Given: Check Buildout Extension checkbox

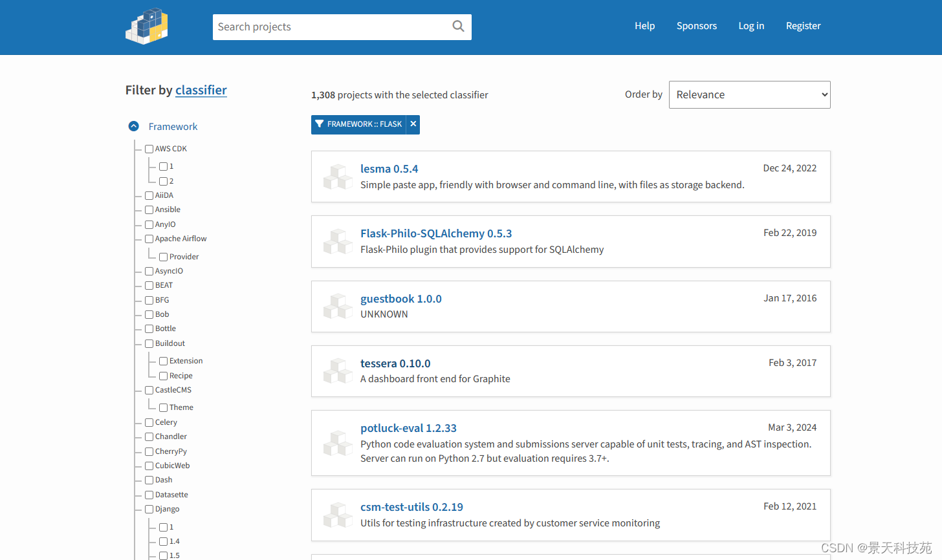Looking at the screenshot, I should pyautogui.click(x=164, y=361).
